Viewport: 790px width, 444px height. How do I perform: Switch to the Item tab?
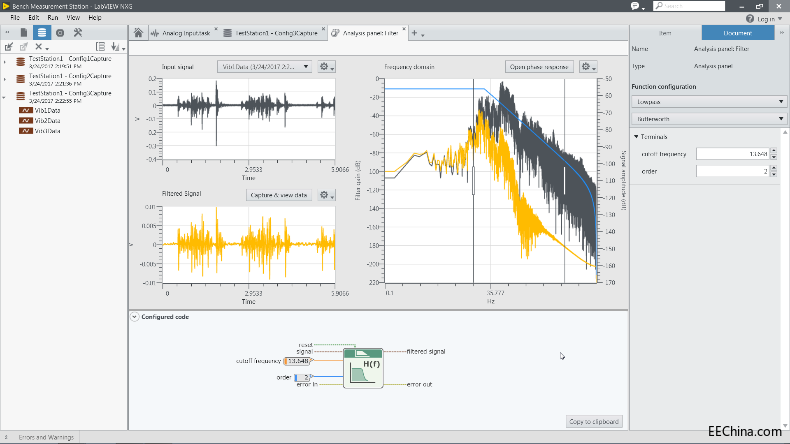click(x=666, y=33)
